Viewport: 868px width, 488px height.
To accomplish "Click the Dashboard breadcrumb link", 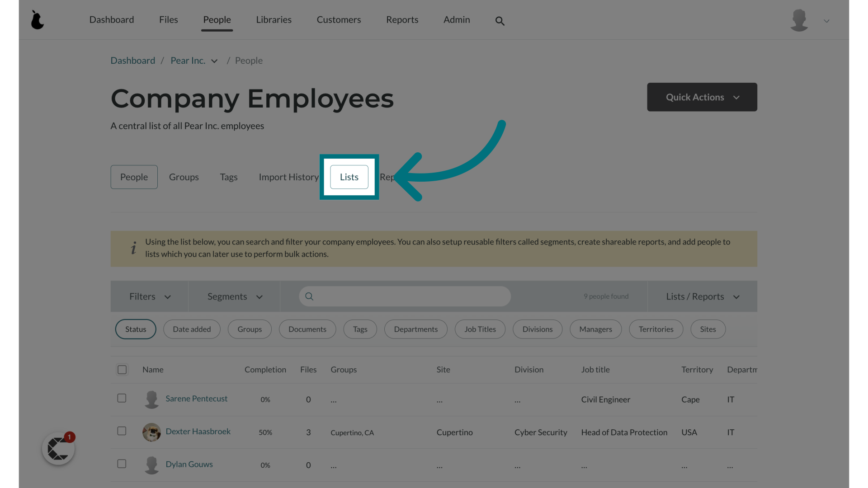I will 132,61.
